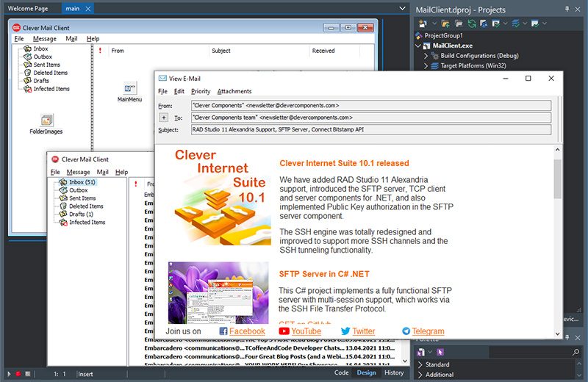Click the Palette search box
Viewport: 588px width, 382px height.
point(530,352)
